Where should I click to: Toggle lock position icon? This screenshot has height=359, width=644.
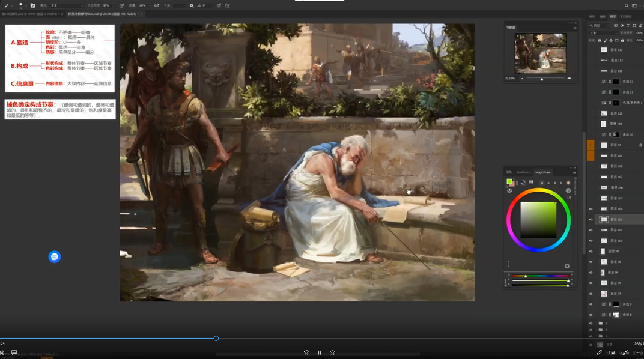tap(611, 40)
